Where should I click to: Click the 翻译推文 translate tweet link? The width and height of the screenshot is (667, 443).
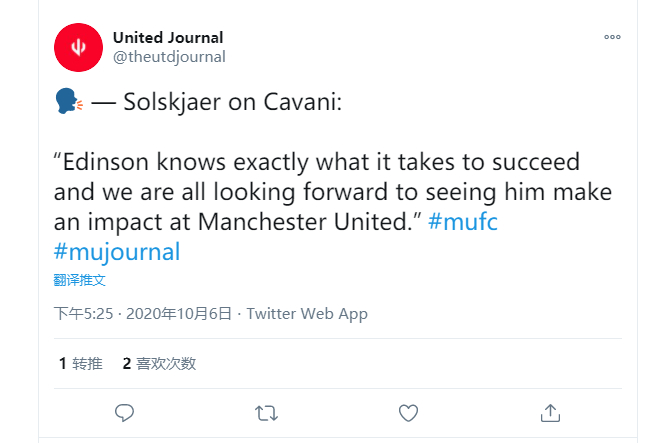pyautogui.click(x=80, y=280)
